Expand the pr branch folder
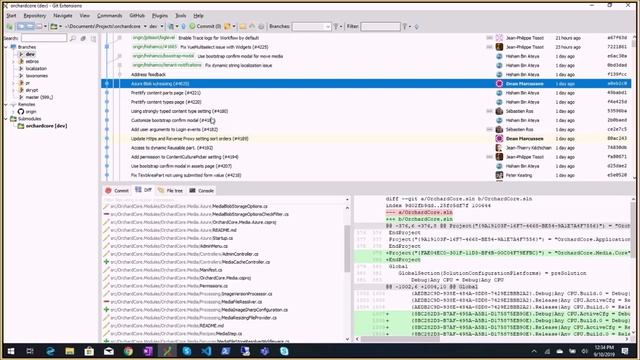 click(x=14, y=83)
